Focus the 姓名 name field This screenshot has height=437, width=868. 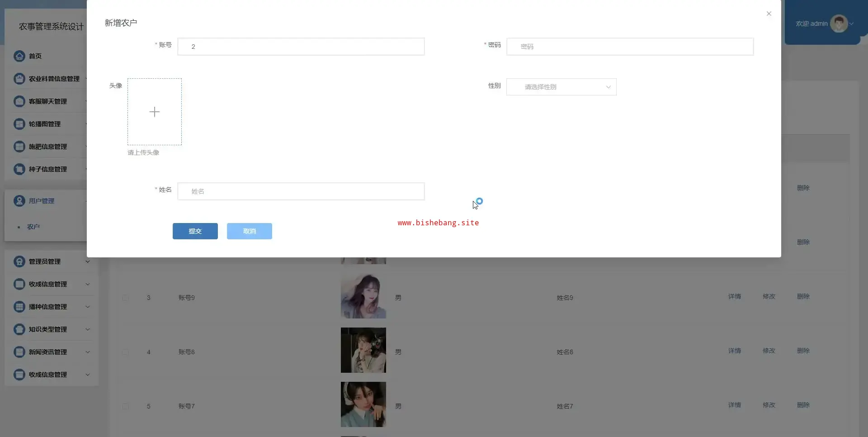pyautogui.click(x=301, y=191)
